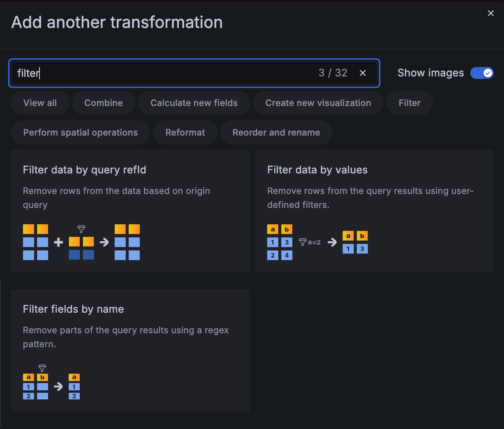Viewport: 504px width, 429px height.
Task: Choose the Filter data by values transformation
Action: coord(374,210)
